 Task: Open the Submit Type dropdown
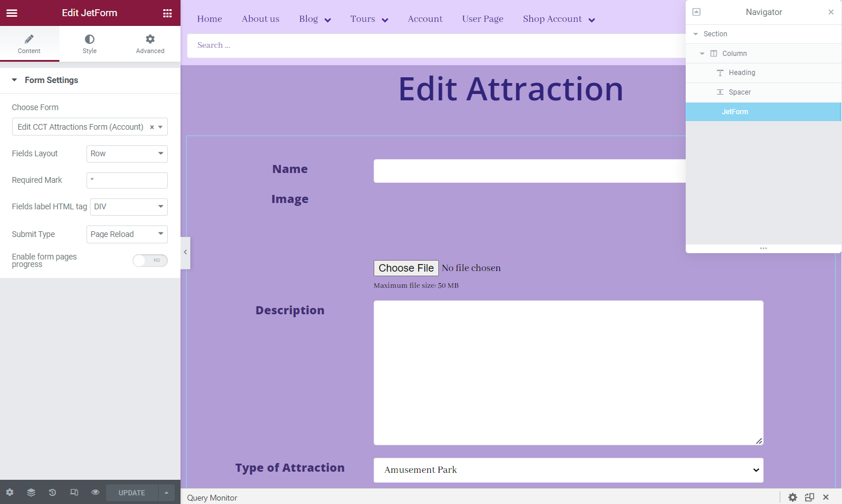[x=127, y=234]
